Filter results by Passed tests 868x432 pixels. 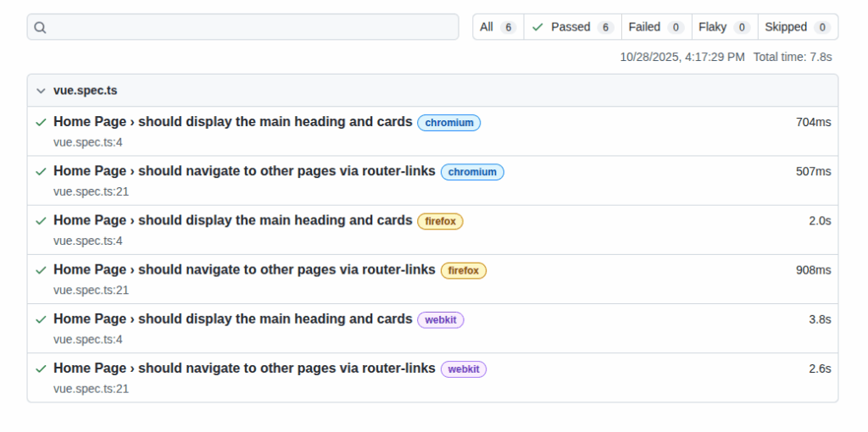(x=572, y=27)
